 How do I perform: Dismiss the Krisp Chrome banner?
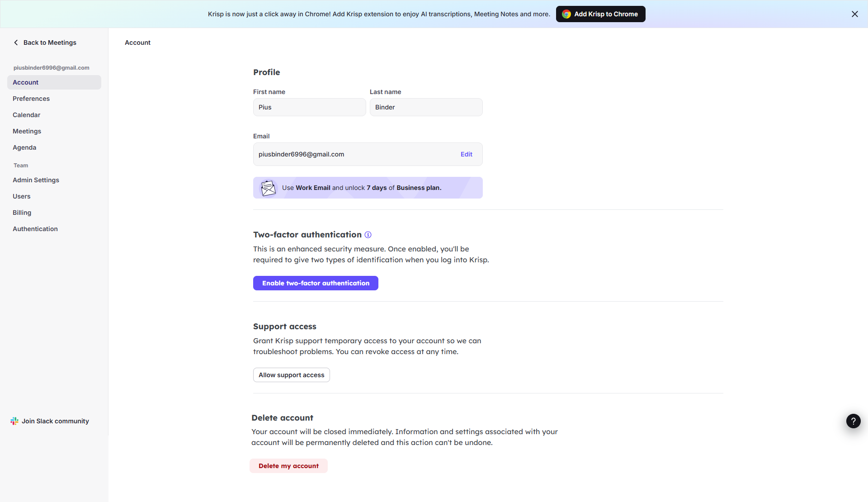click(x=854, y=14)
